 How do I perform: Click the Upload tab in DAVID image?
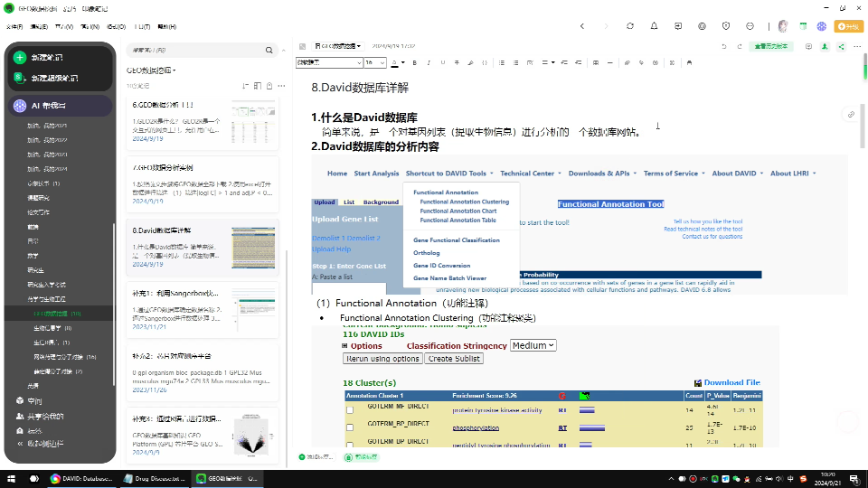[x=325, y=202]
